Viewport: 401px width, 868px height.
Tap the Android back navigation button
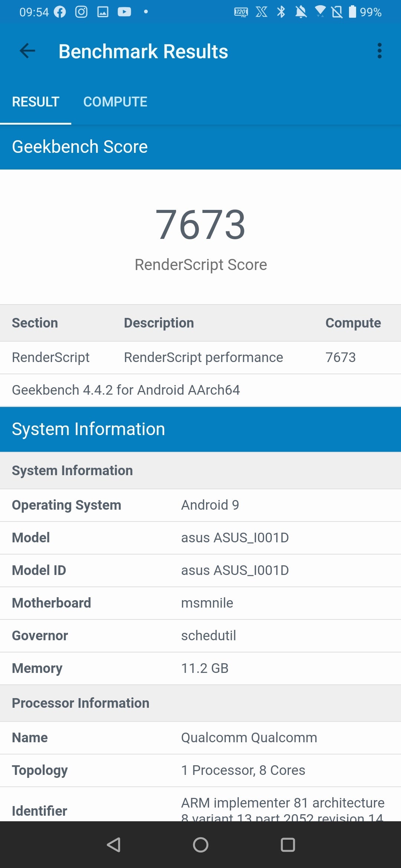114,845
